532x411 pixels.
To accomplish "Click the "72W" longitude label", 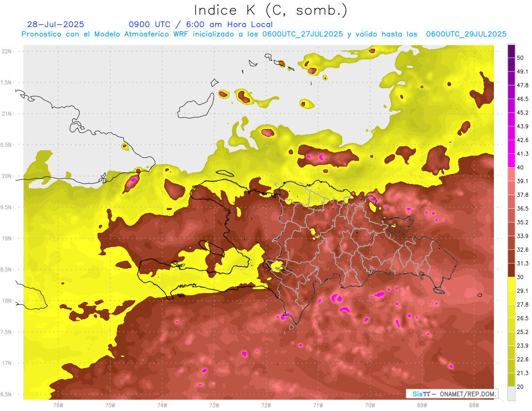I will pos(266,405).
